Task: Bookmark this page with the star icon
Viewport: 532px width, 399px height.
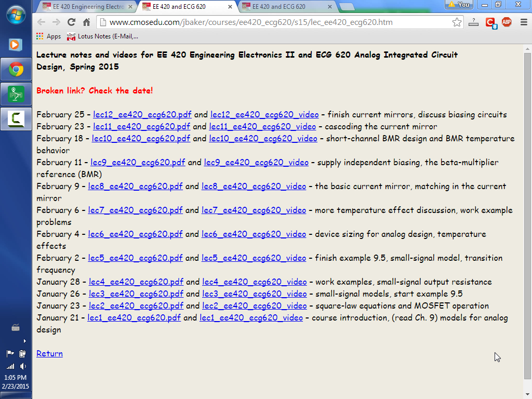Action: pos(457,22)
